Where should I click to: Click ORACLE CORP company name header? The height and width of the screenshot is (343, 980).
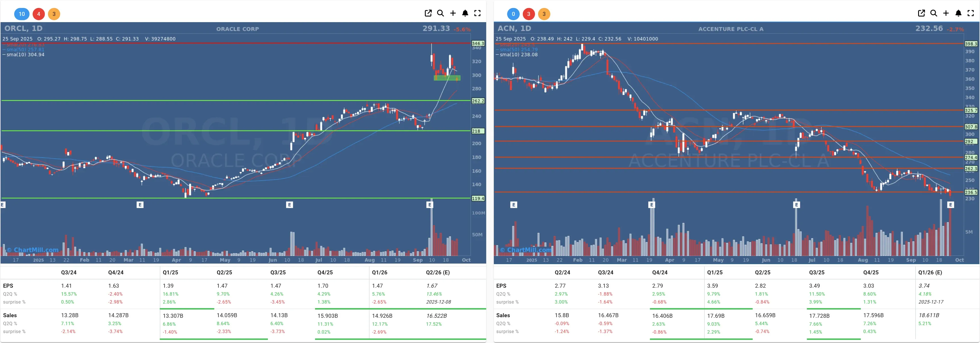237,29
